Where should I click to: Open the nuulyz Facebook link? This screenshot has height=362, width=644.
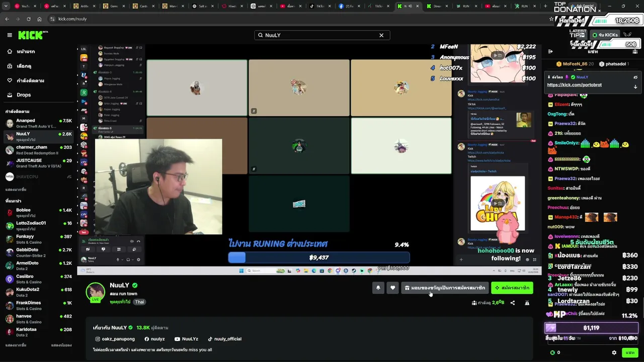[x=154, y=339]
